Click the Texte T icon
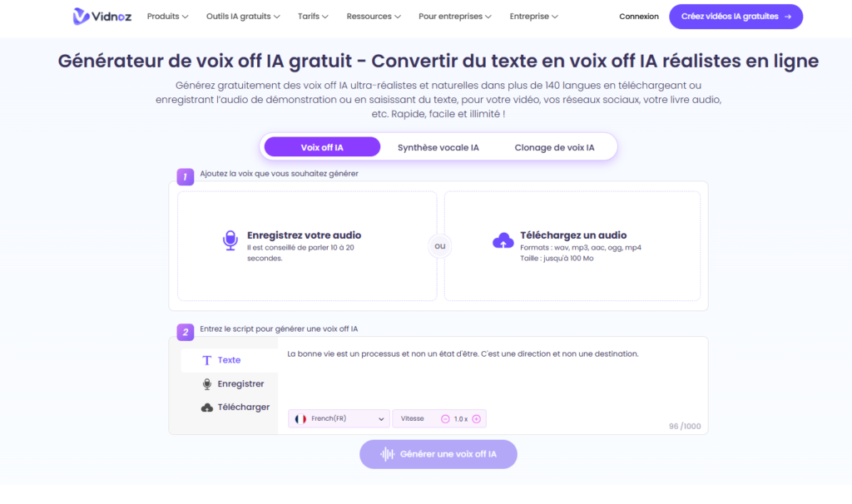This screenshot has height=504, width=852. point(207,360)
